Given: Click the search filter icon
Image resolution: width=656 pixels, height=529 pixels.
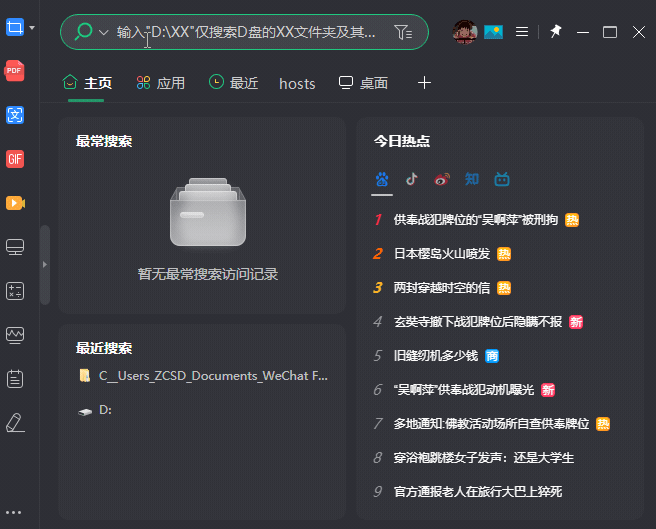Looking at the screenshot, I should pos(402,32).
